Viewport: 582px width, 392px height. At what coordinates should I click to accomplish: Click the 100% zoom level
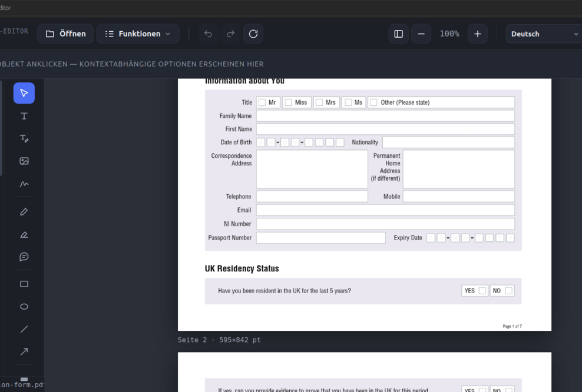[x=449, y=34]
